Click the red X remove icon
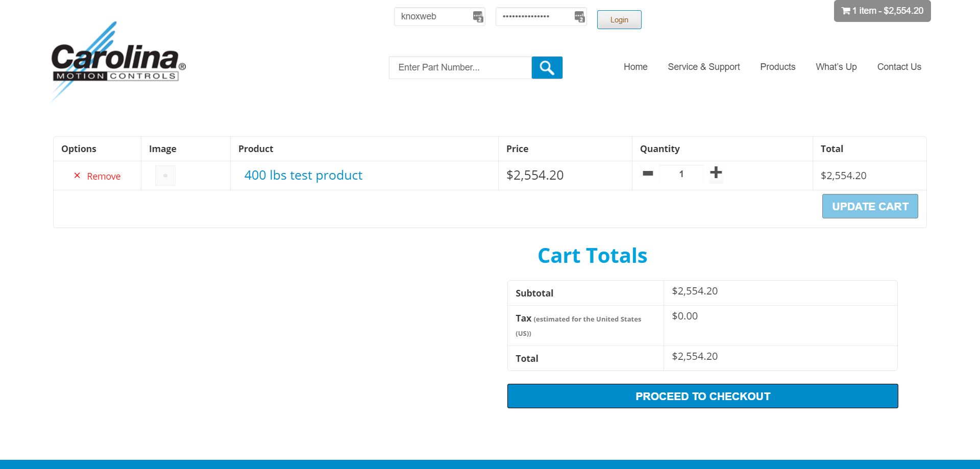This screenshot has width=980, height=469. pos(77,176)
